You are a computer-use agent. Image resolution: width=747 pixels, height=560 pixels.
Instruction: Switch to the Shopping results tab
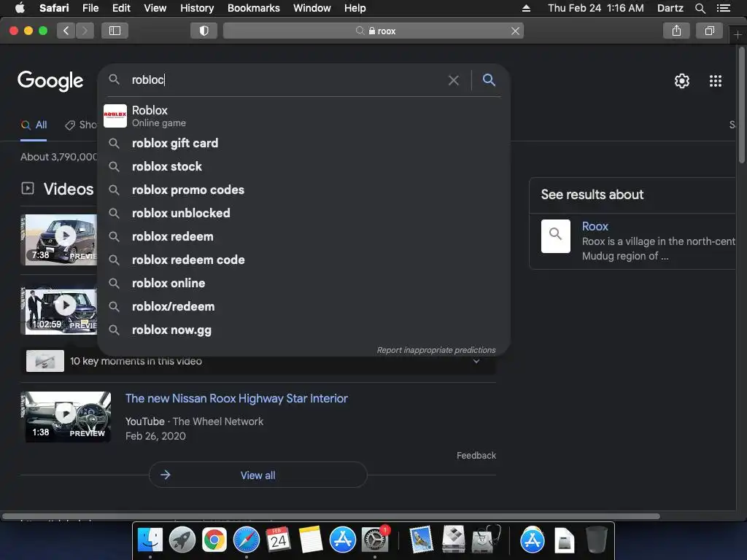tap(81, 125)
